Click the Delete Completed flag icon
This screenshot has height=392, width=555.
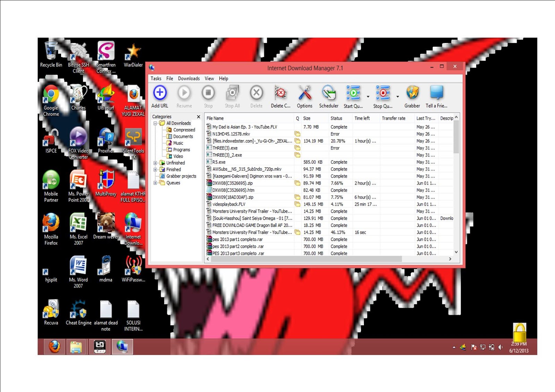[x=280, y=93]
